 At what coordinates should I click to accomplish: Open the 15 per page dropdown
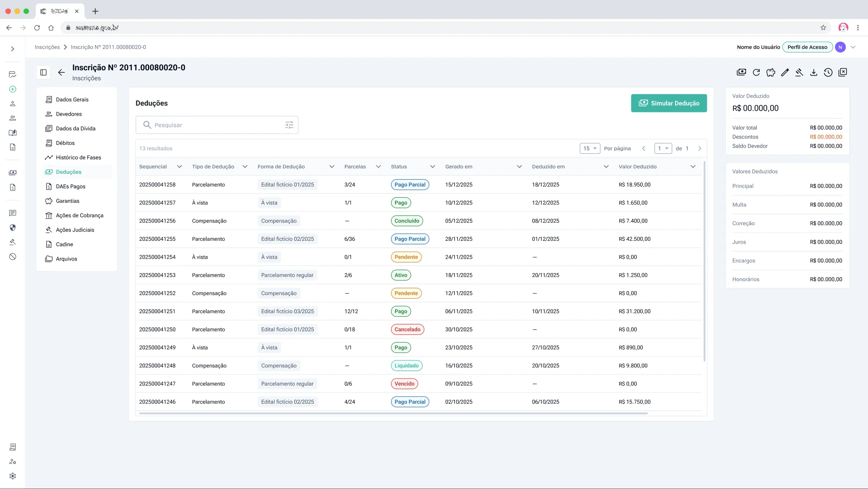[x=590, y=149]
